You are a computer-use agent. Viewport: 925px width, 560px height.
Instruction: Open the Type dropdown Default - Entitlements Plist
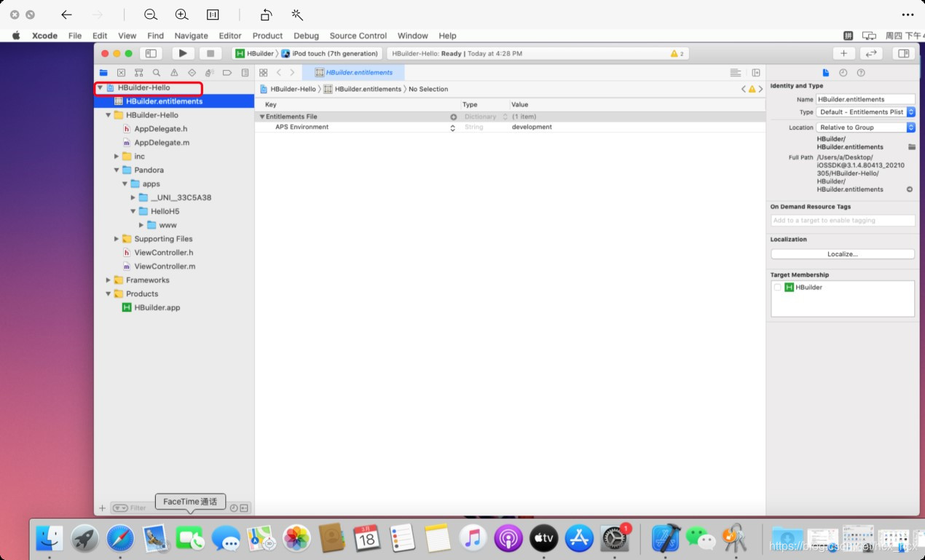(x=866, y=112)
